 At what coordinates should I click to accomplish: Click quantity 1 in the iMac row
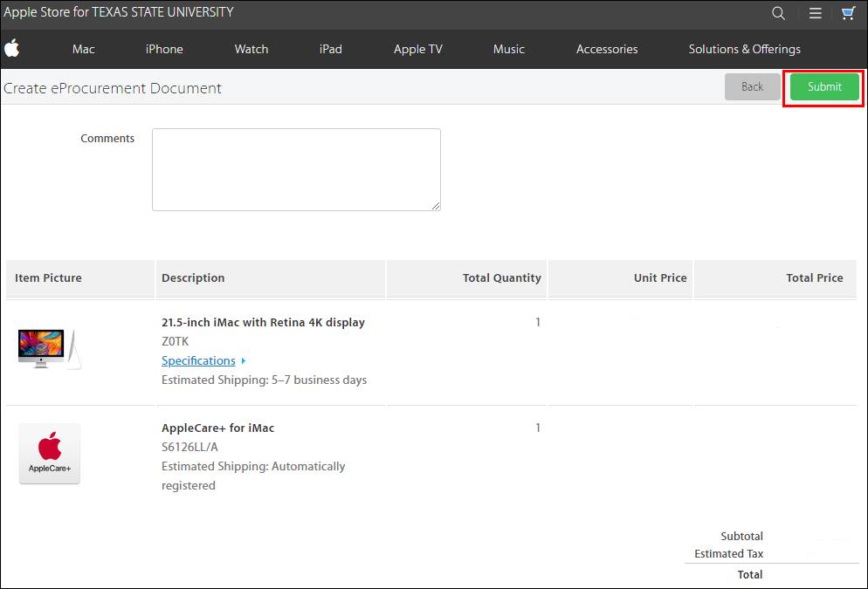pos(538,323)
